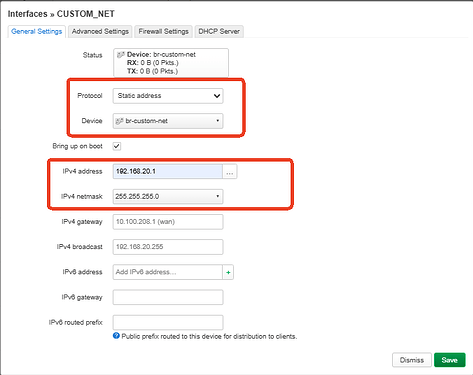
Task: Switch to the General Settings tab
Action: point(37,31)
